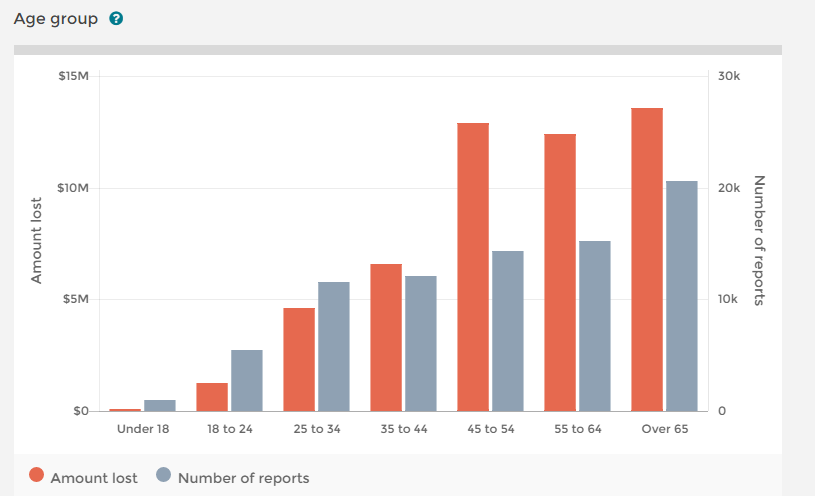Click the 25 to 34 reports bar
The height and width of the screenshot is (496, 815).
click(x=334, y=347)
